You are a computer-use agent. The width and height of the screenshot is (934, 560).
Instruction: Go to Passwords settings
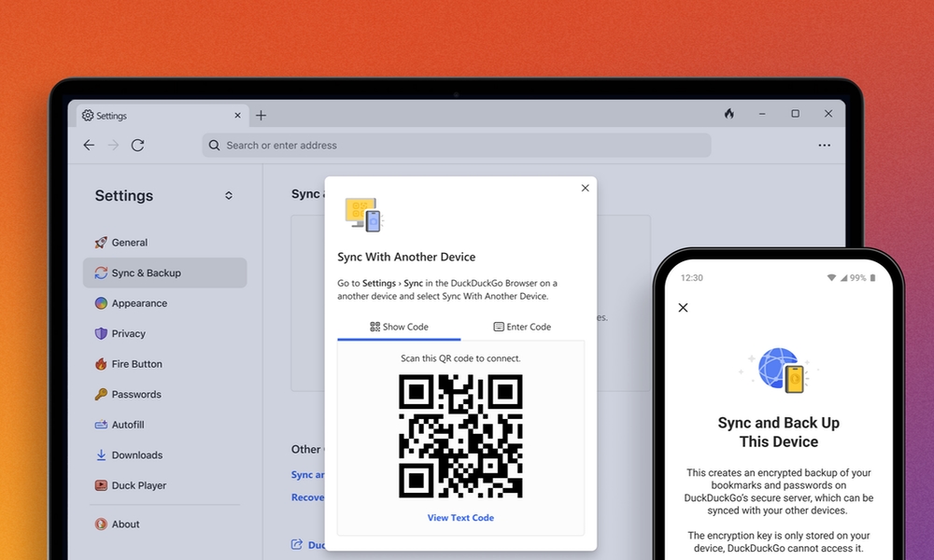(136, 395)
